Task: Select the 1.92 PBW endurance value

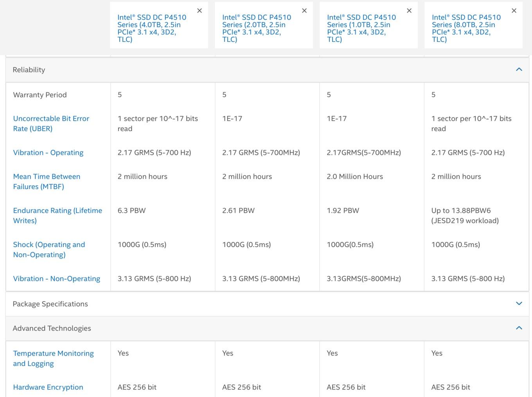Action: coord(343,210)
